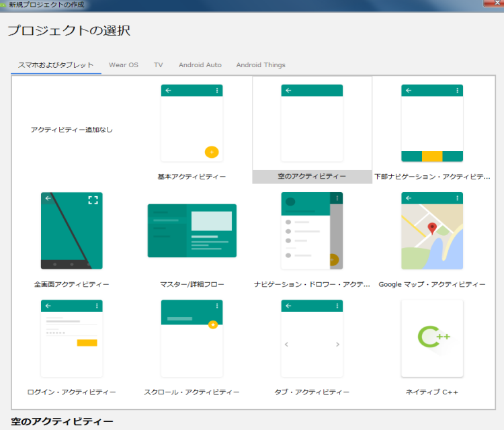Image resolution: width=504 pixels, height=430 pixels.
Task: Choose アクティビティー追加なし option
Action: coord(72,130)
